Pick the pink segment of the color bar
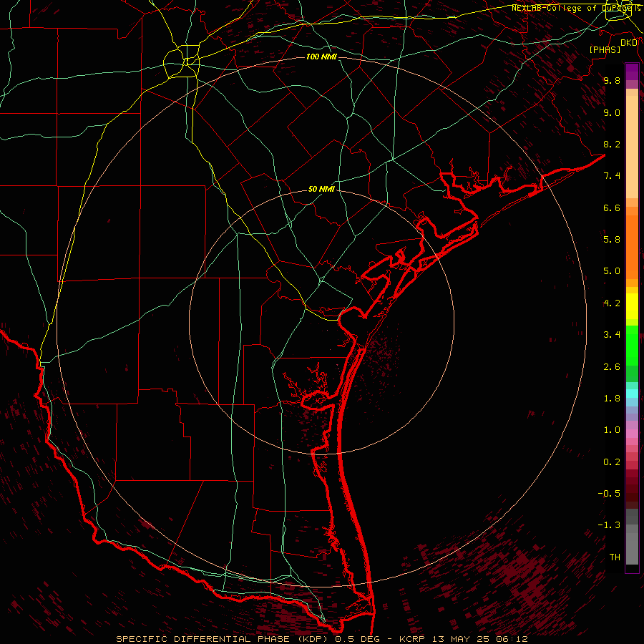Viewport: 644px width, 644px height. tap(632, 434)
